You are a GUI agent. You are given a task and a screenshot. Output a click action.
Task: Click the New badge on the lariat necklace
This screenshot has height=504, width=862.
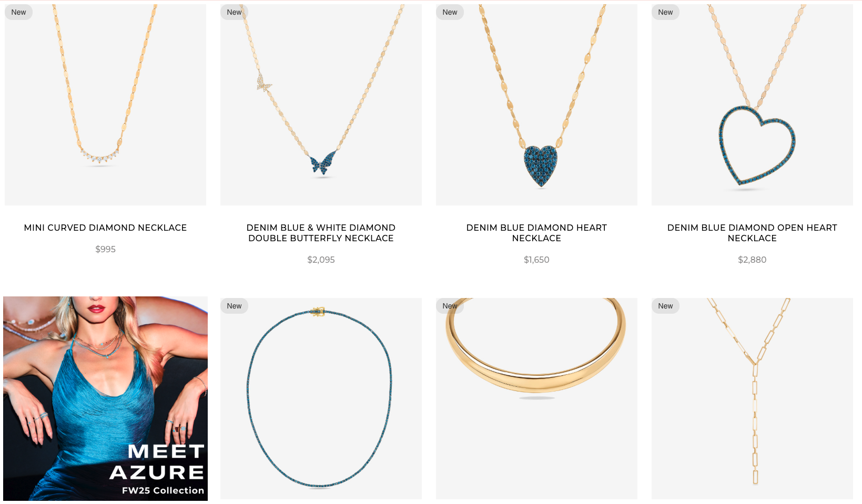665,306
